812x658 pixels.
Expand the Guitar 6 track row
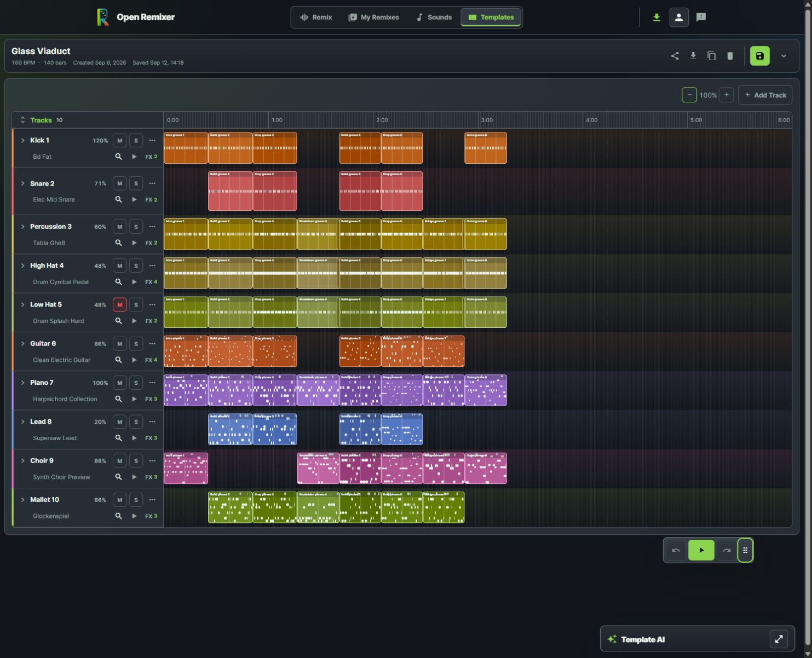tap(22, 344)
